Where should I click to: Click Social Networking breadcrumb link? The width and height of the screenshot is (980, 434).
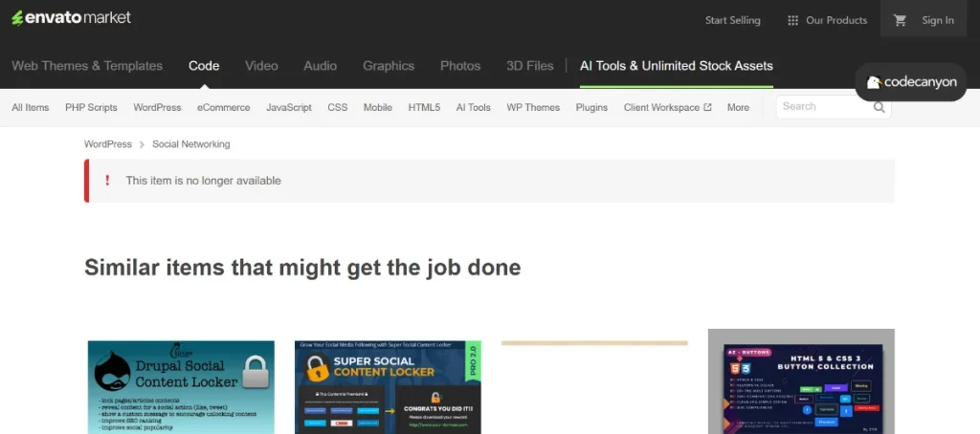[191, 144]
